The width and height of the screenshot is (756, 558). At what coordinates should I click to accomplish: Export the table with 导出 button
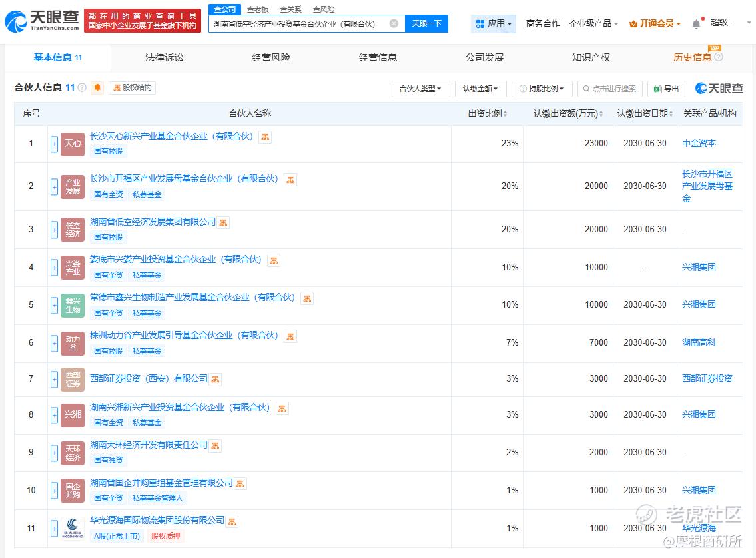point(666,89)
